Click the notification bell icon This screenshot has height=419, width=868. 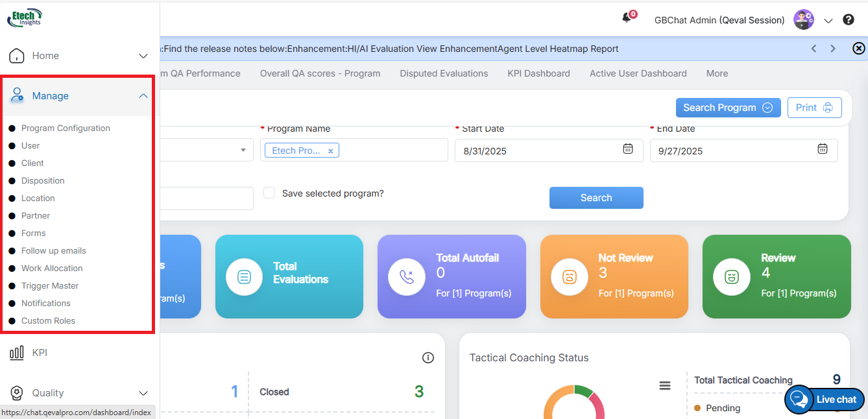(626, 19)
